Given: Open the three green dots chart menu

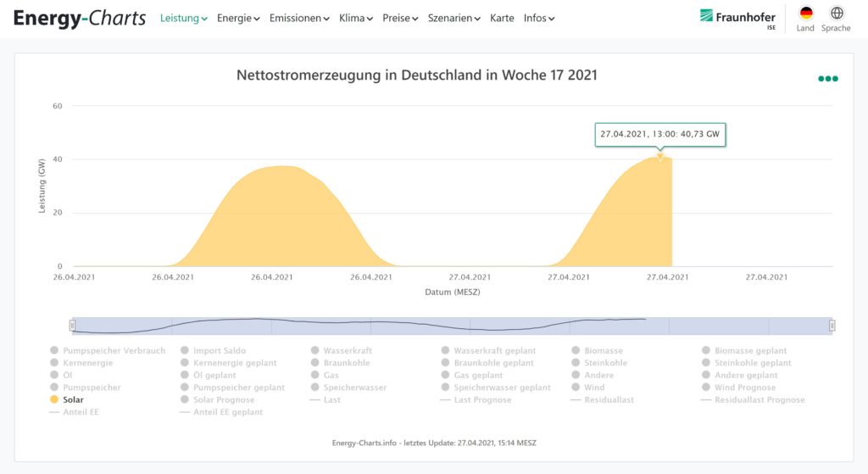Looking at the screenshot, I should 827,79.
